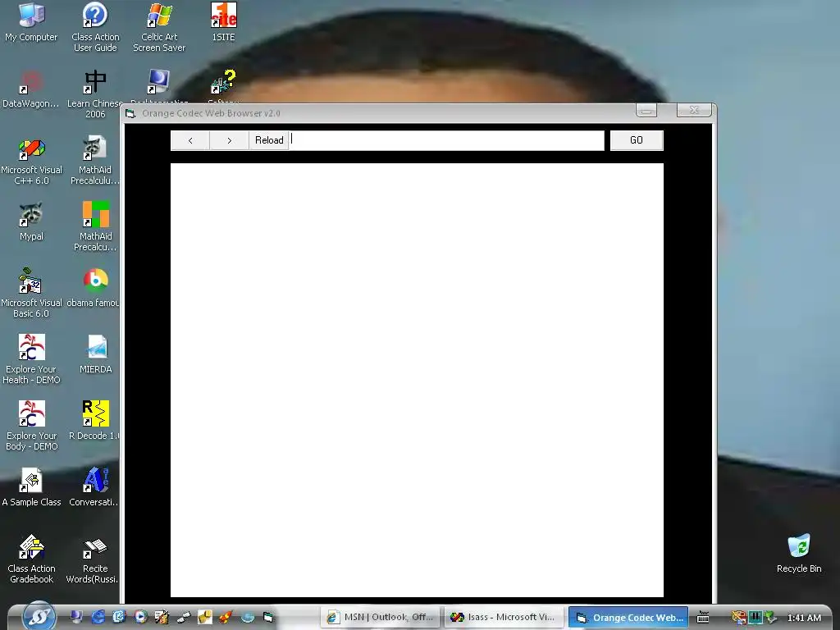Select the Recycle Bin icon

799,553
